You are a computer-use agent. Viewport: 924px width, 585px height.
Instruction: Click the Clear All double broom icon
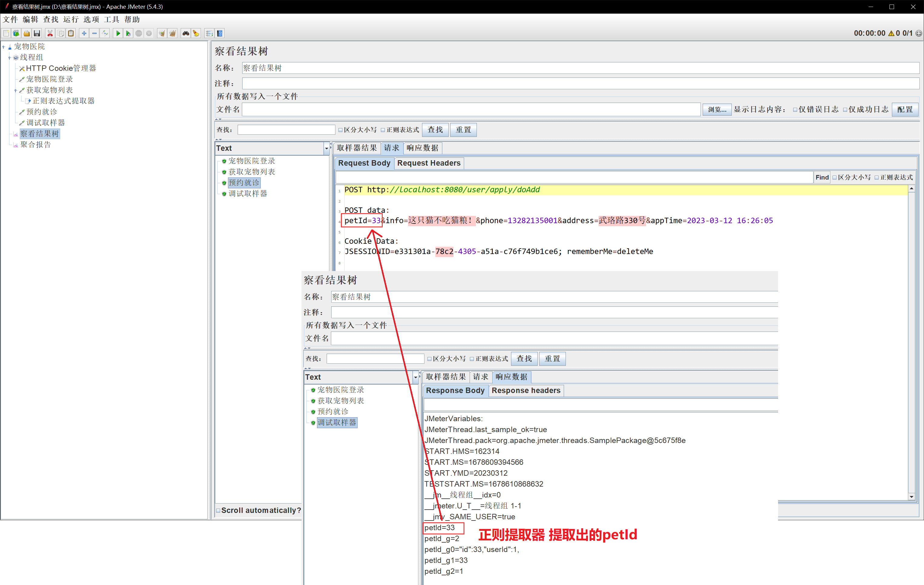172,33
